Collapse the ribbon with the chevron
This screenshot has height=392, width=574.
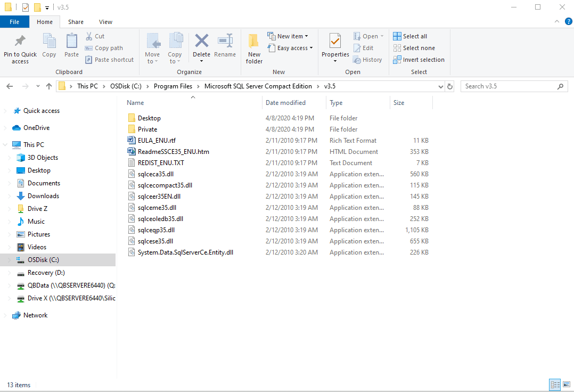[x=557, y=22]
